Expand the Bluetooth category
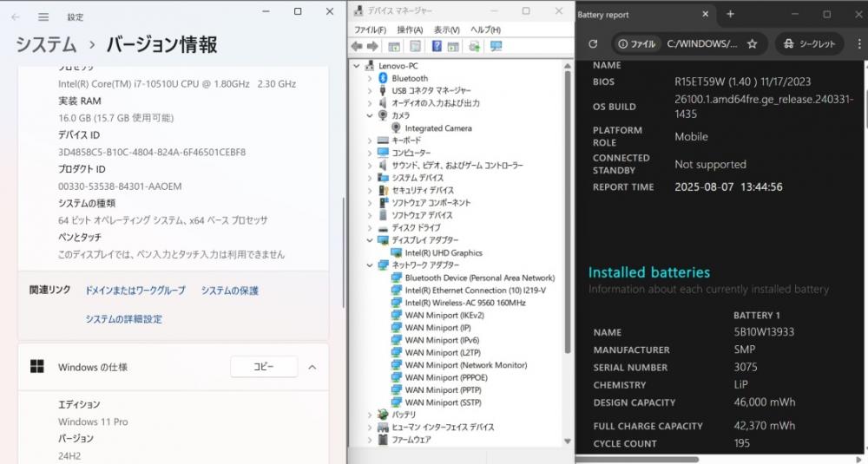The width and height of the screenshot is (868, 464). [x=370, y=79]
